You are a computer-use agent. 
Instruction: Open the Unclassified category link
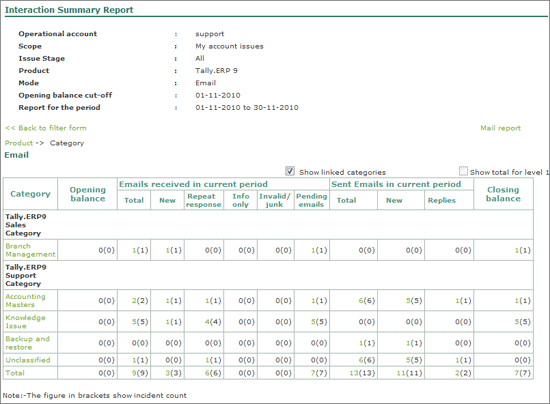point(28,360)
